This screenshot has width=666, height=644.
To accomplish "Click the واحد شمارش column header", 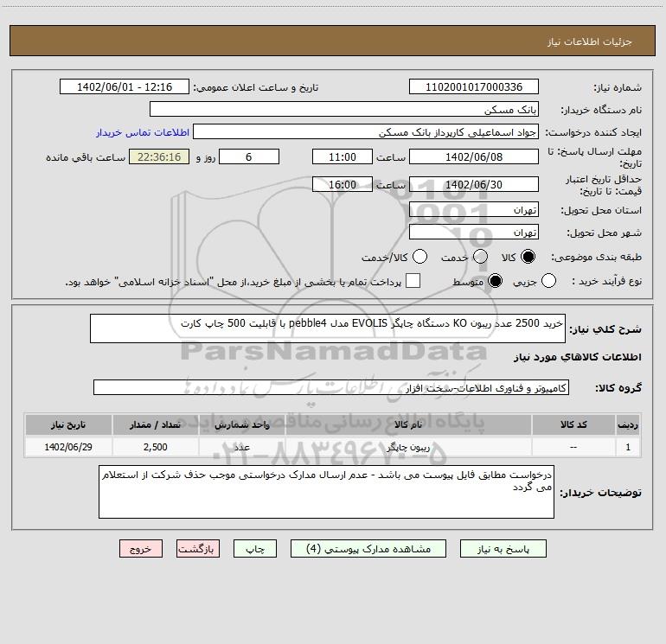I will (242, 425).
